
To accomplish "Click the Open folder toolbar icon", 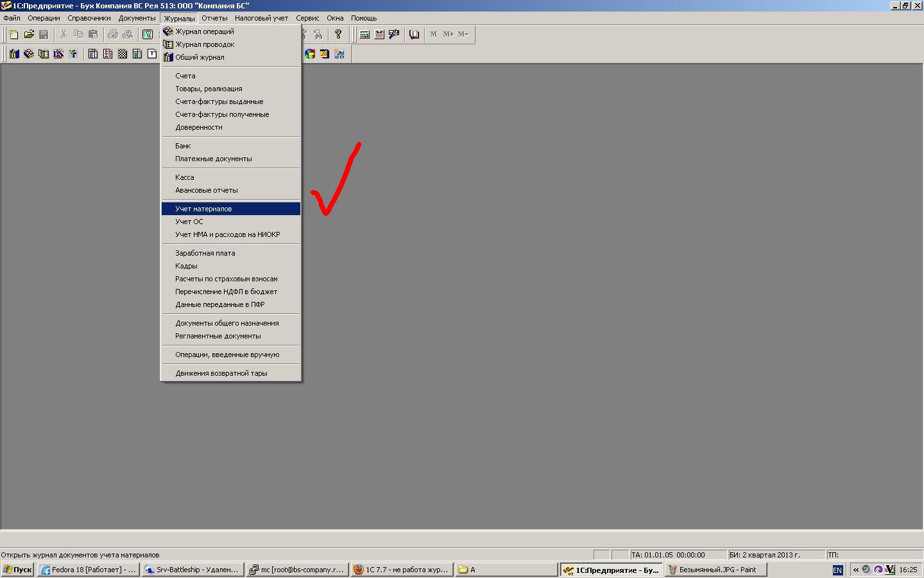I will [29, 35].
